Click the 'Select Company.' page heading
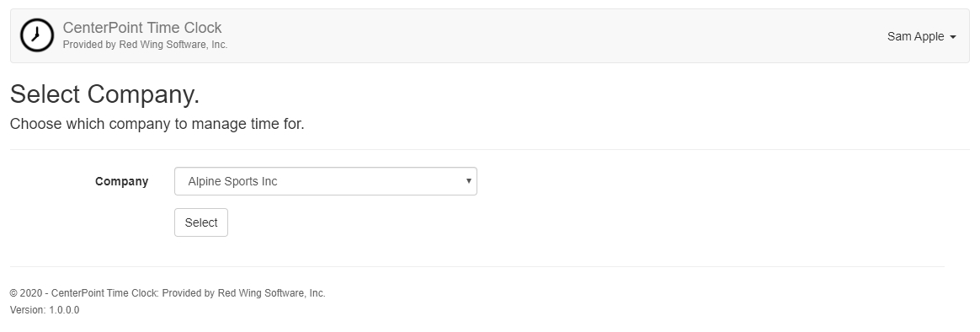Image resolution: width=980 pixels, height=332 pixels. click(105, 94)
